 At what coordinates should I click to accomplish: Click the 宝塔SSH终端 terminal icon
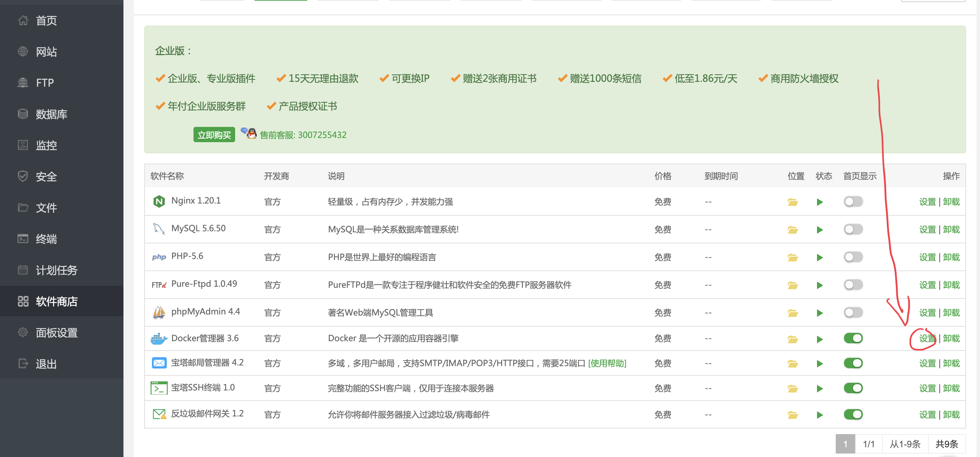[158, 388]
